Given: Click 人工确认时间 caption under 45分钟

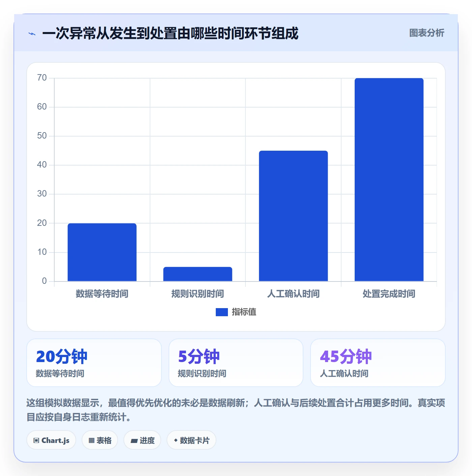Looking at the screenshot, I should click(344, 374).
